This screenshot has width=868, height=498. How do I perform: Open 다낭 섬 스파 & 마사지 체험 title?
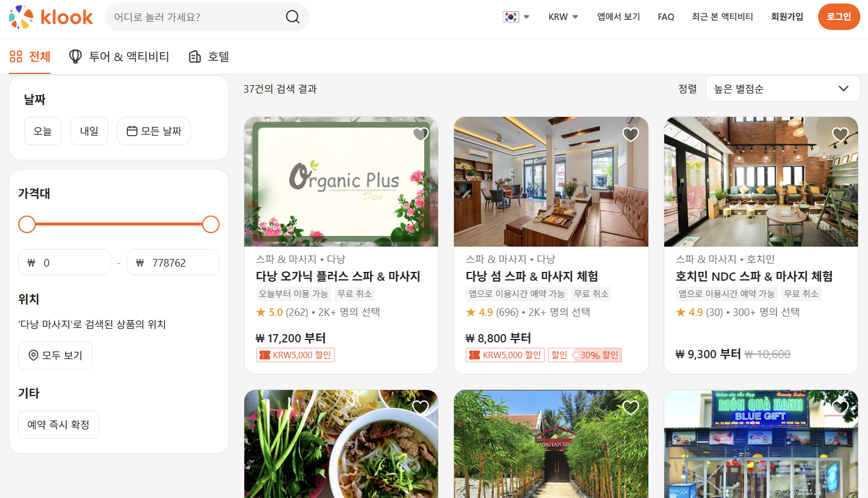tap(532, 276)
